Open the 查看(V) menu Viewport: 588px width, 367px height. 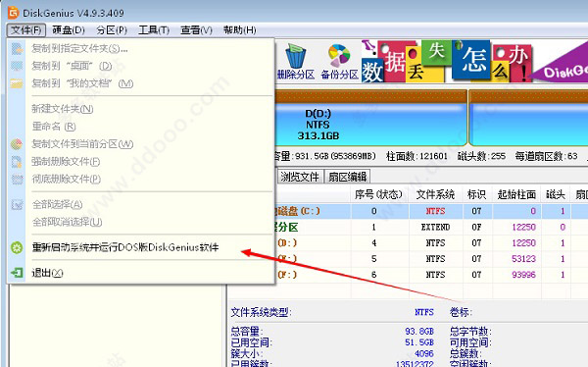(196, 30)
